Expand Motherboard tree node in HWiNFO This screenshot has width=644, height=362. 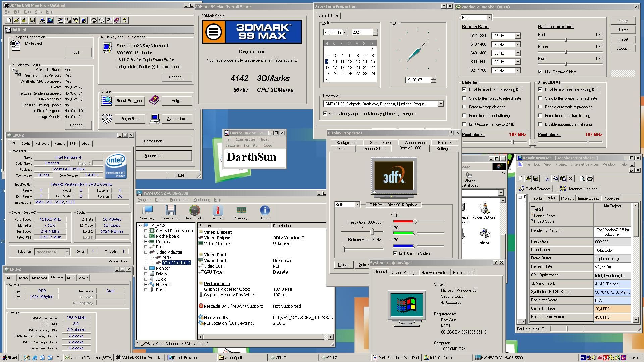(x=146, y=236)
